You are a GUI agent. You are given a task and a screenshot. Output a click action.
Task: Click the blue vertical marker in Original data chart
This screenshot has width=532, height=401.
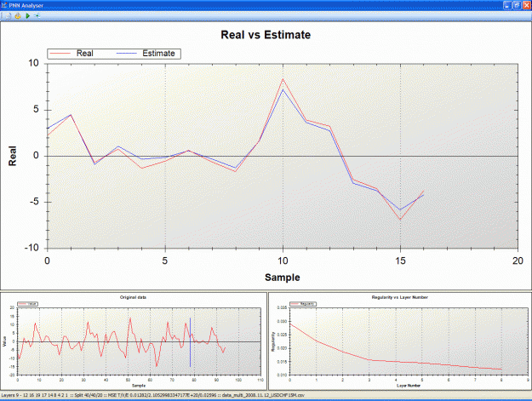(x=190, y=342)
